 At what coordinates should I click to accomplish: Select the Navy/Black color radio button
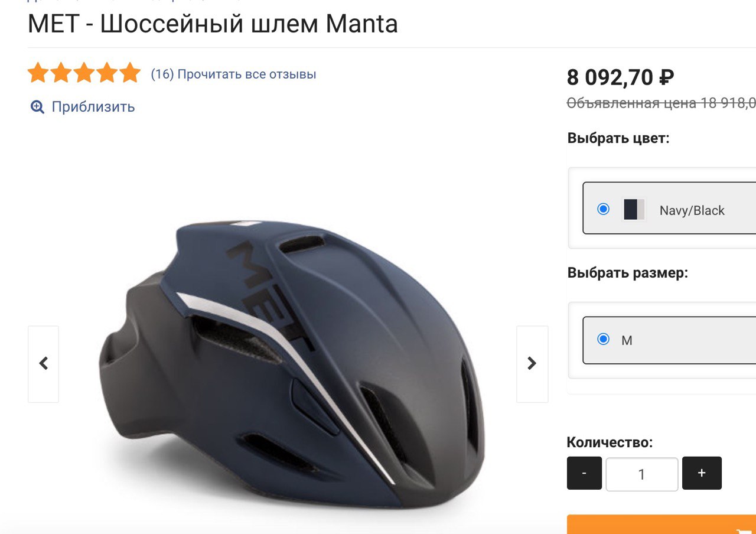[x=603, y=209]
